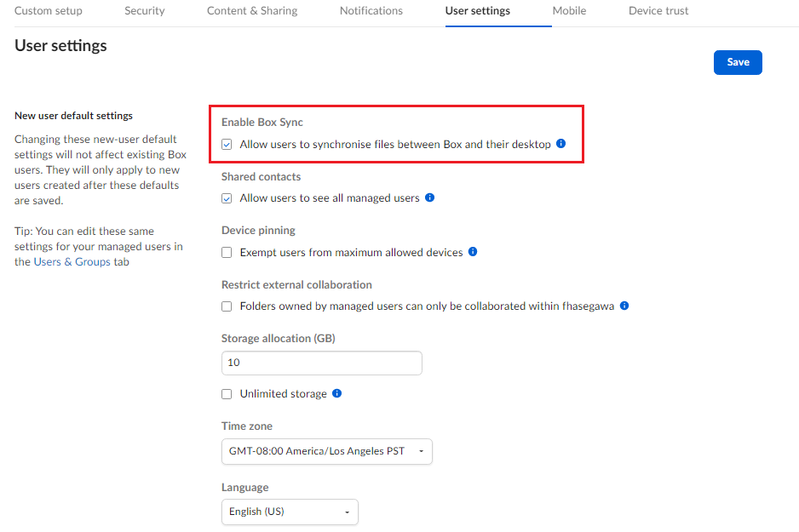Click info icon beside 'see all managed users'
The width and height of the screenshot is (799, 532).
(429, 197)
